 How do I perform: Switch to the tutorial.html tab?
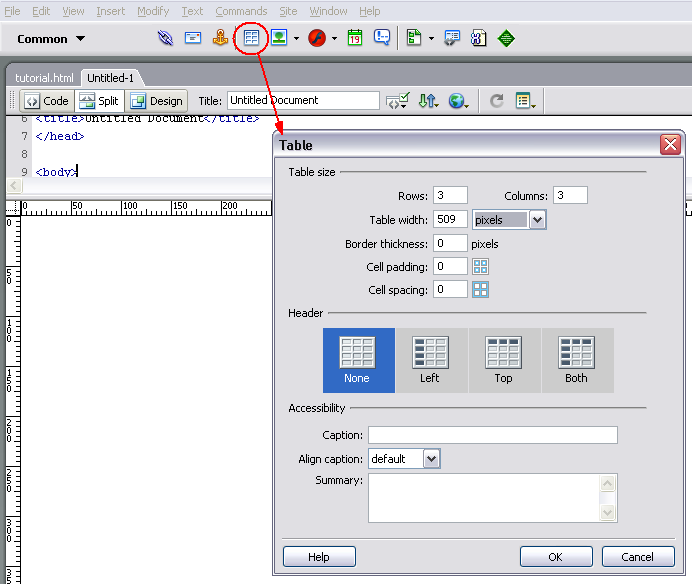point(44,78)
